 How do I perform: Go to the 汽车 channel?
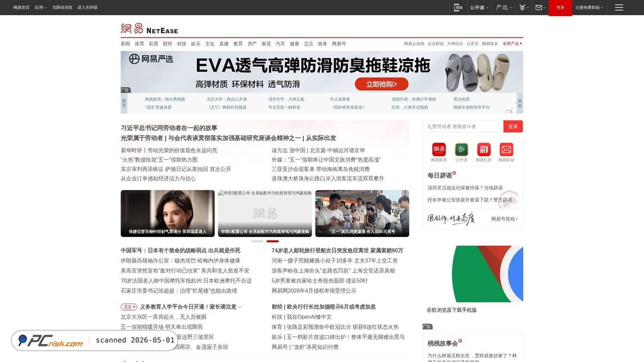click(280, 43)
